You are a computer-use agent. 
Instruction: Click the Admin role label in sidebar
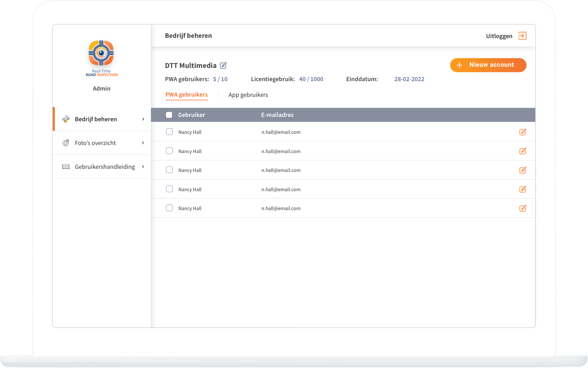tap(102, 89)
